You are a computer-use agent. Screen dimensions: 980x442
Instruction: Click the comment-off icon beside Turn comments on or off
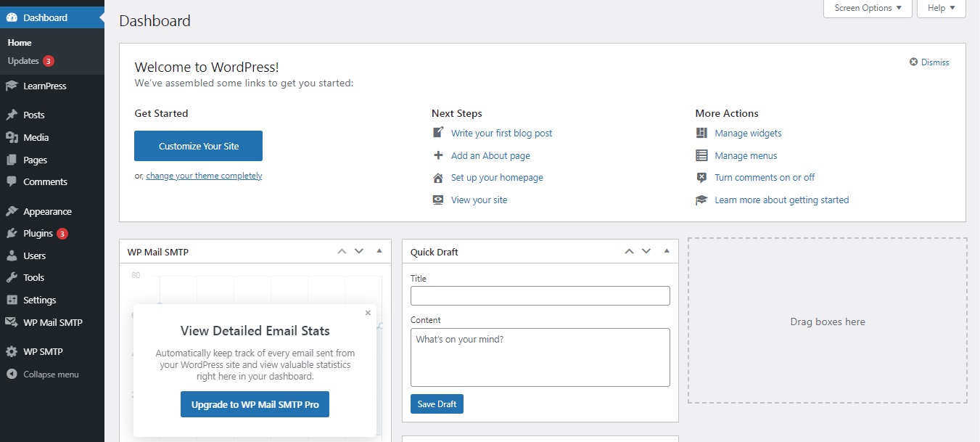point(701,177)
